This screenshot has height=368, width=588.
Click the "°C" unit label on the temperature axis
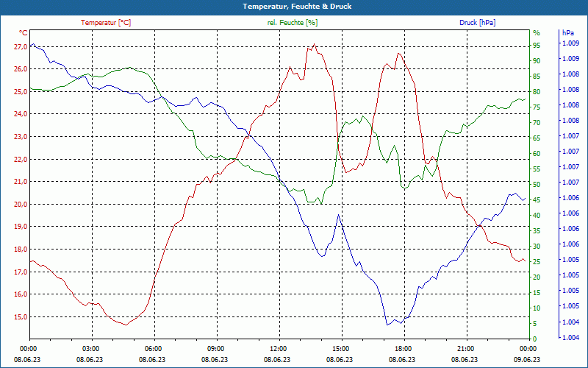pos(24,33)
